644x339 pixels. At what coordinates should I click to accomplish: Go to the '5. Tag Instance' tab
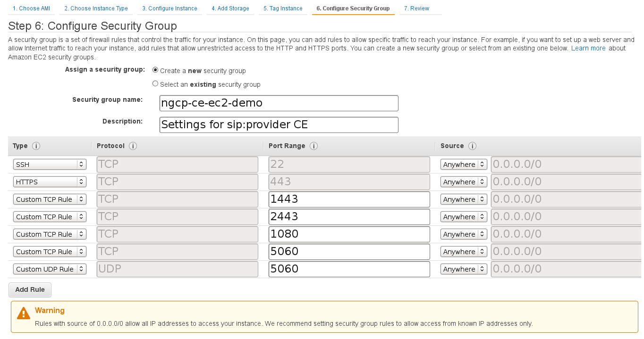pos(283,8)
